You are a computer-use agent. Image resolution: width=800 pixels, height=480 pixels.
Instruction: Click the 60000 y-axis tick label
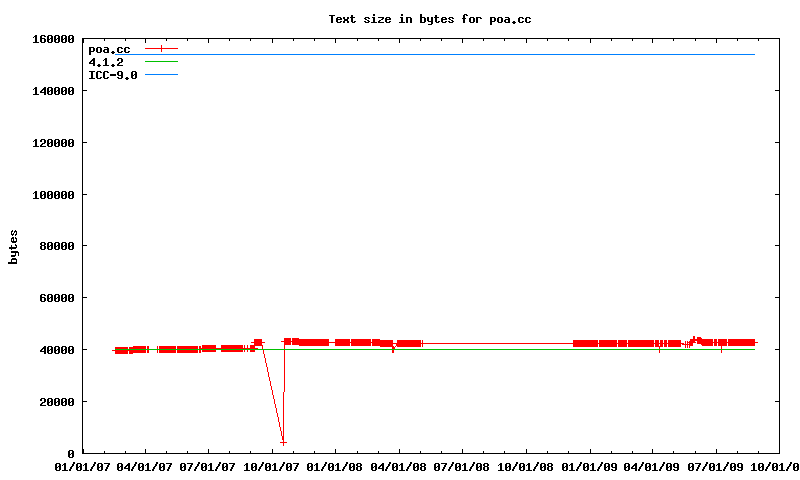(57, 298)
